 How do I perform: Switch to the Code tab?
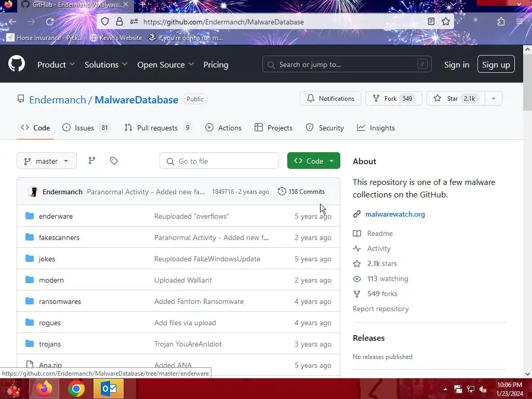point(35,128)
